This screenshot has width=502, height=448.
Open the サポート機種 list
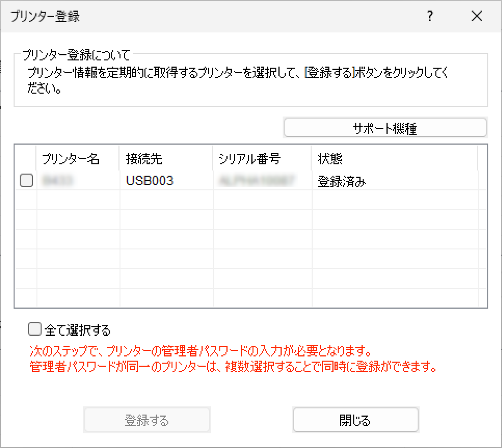coord(385,128)
